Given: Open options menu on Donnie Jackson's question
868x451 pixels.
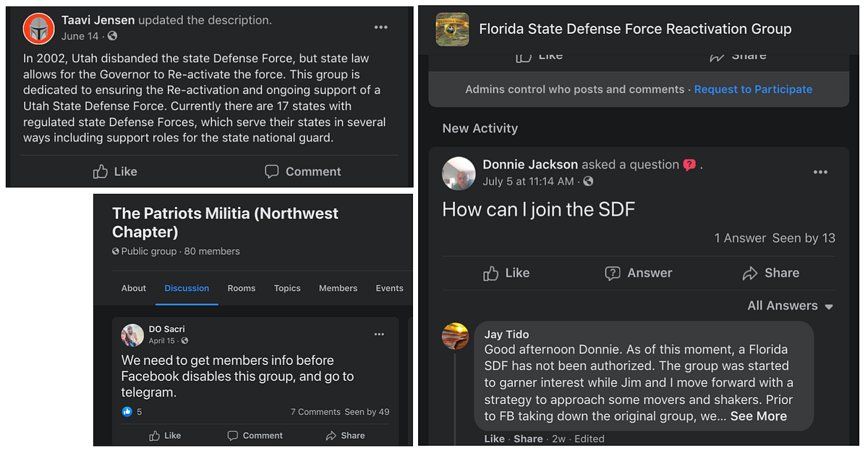Looking at the screenshot, I should tap(820, 172).
